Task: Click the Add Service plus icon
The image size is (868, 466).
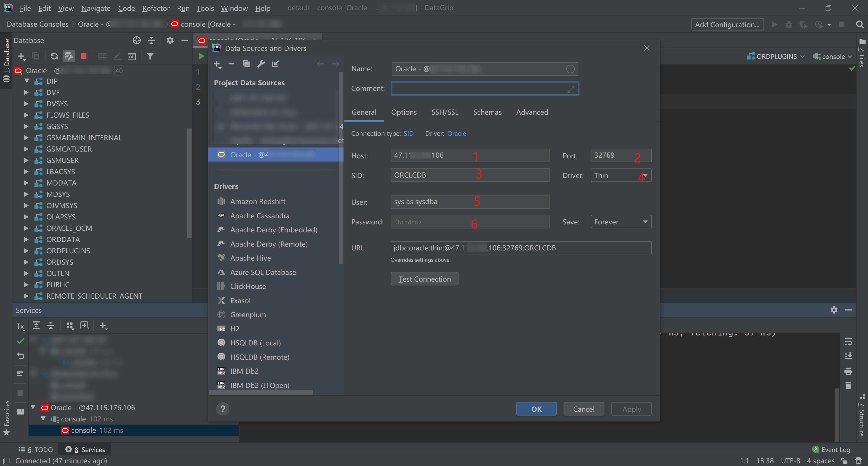Action: 104,326
